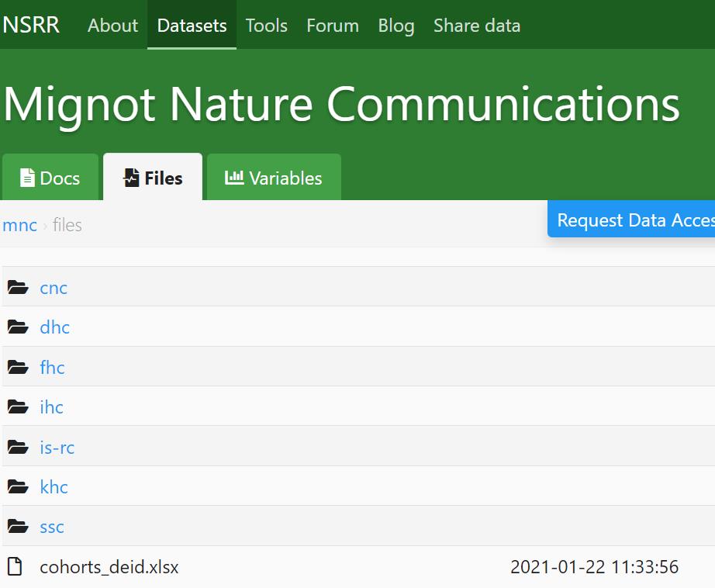Switch to the Variables tab
Viewport: 715px width, 588px height.
coord(274,178)
